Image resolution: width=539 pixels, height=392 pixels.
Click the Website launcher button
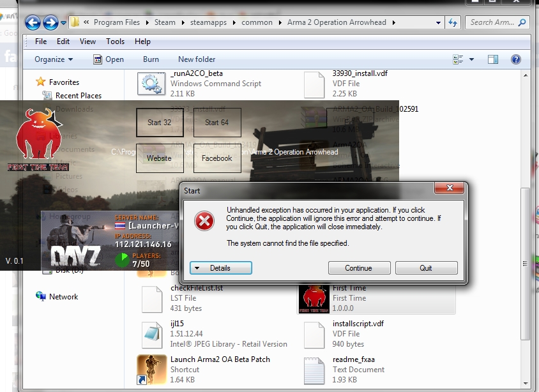pyautogui.click(x=160, y=158)
